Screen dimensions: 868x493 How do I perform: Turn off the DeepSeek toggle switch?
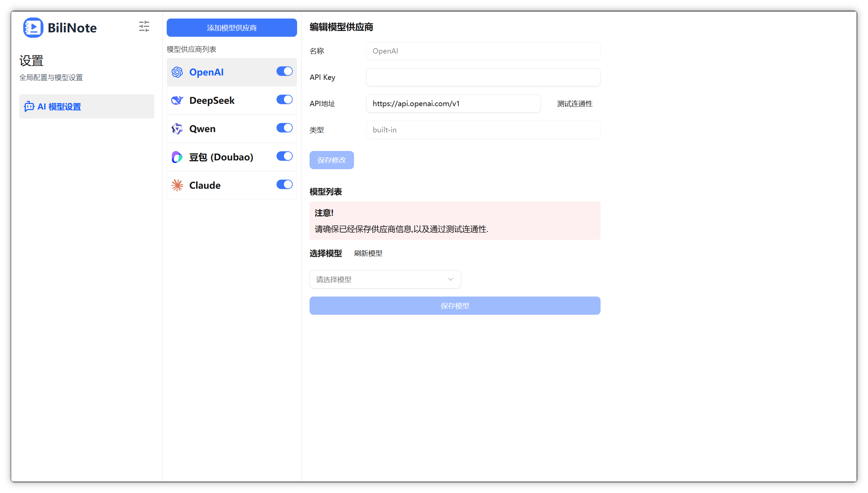[284, 99]
